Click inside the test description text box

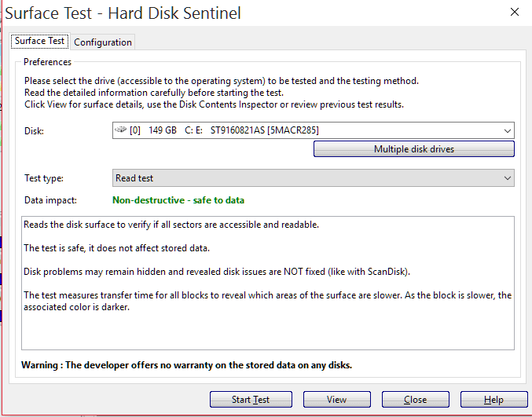pyautogui.click(x=268, y=283)
